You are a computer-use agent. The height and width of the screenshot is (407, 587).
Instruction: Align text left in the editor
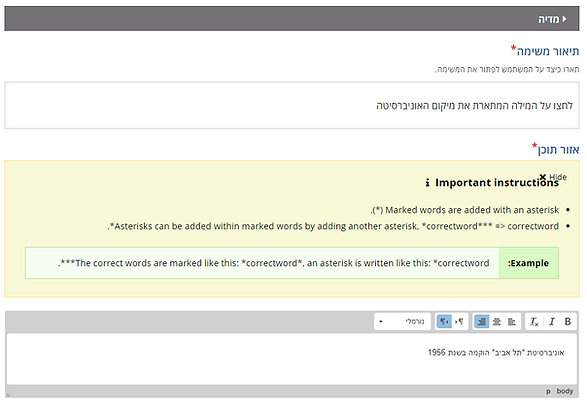tap(511, 322)
